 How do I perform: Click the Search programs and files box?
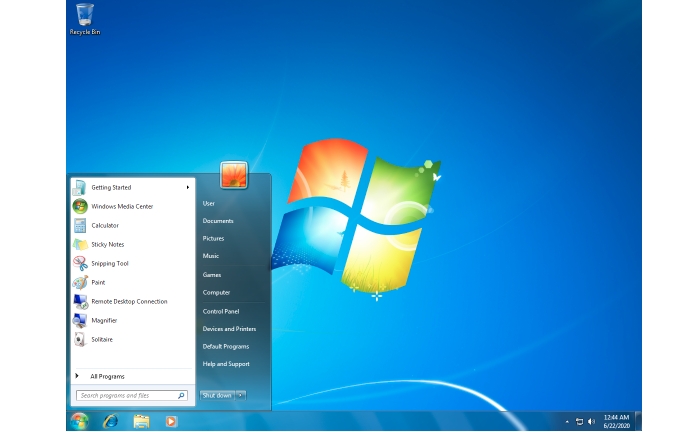126,395
